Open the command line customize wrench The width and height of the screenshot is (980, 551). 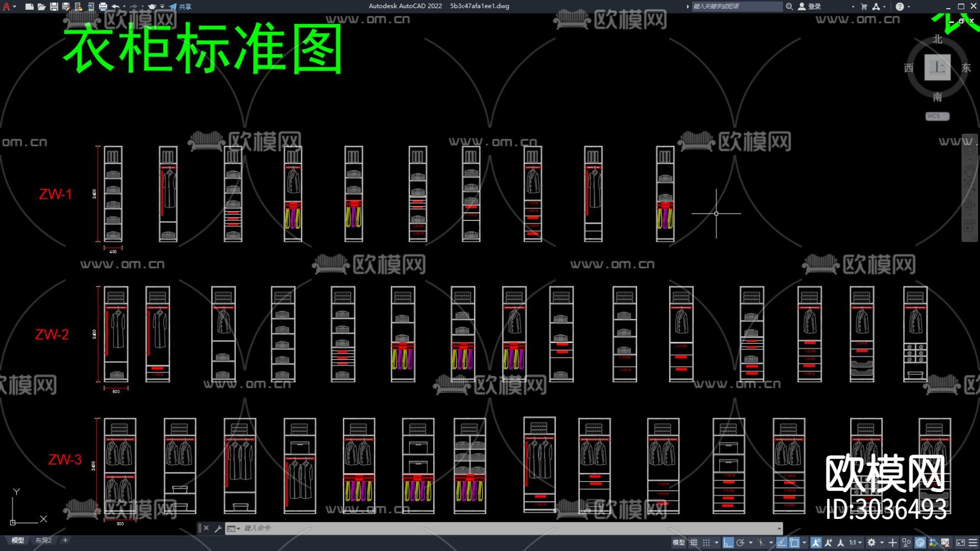coord(218,528)
